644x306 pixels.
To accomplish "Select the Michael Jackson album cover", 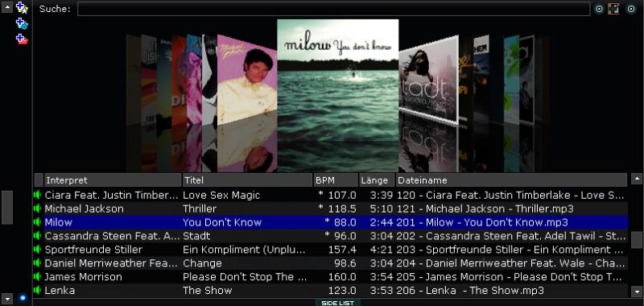I will point(247,80).
